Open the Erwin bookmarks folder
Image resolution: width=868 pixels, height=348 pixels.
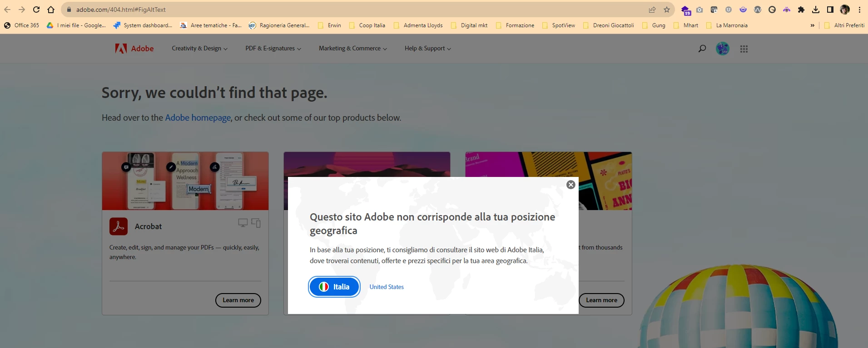[x=329, y=25]
